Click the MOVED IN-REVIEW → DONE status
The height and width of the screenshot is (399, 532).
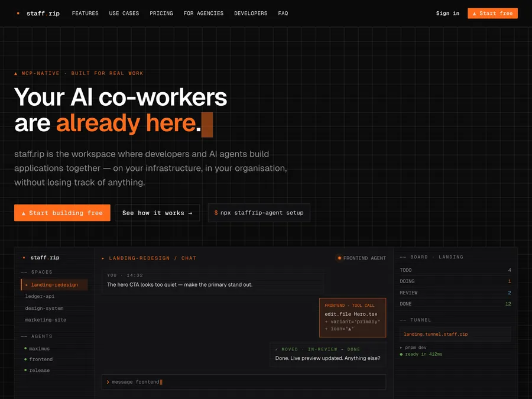coord(317,349)
